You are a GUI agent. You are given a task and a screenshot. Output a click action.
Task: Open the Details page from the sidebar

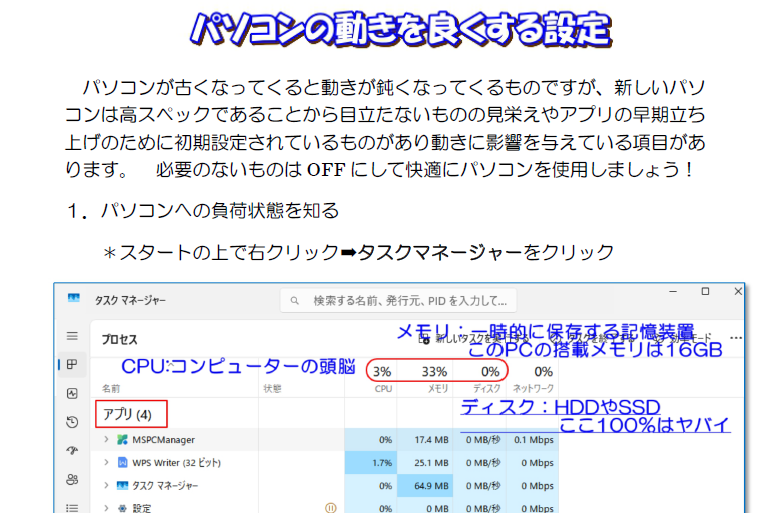(x=72, y=507)
